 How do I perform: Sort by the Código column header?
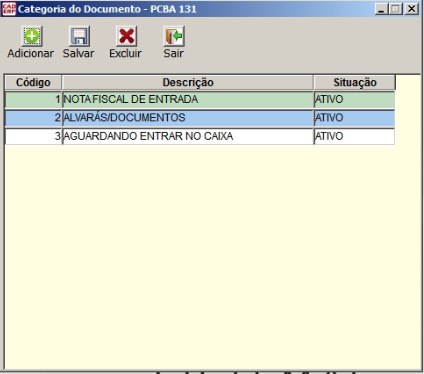click(x=33, y=82)
